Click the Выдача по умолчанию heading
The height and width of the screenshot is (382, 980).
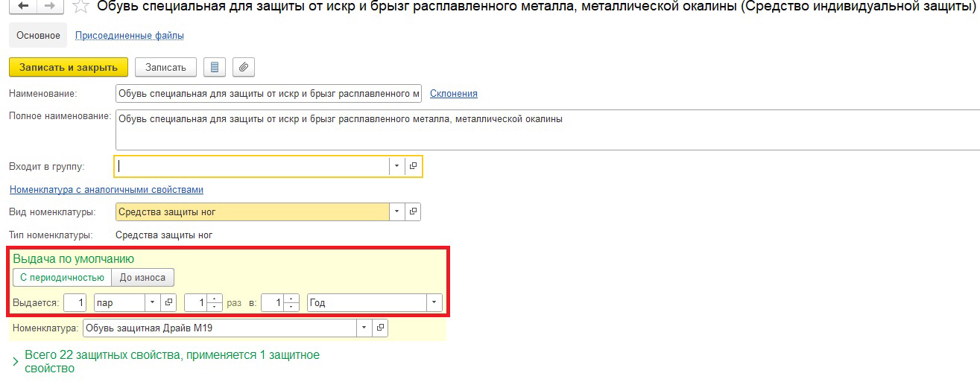point(74,259)
